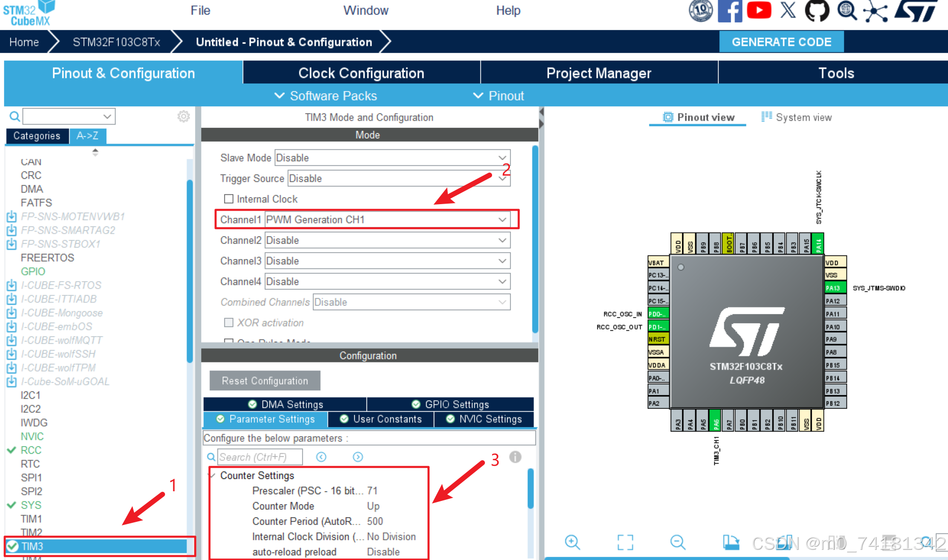
Task: Click the parameter search magnifier icon
Action: pos(211,457)
